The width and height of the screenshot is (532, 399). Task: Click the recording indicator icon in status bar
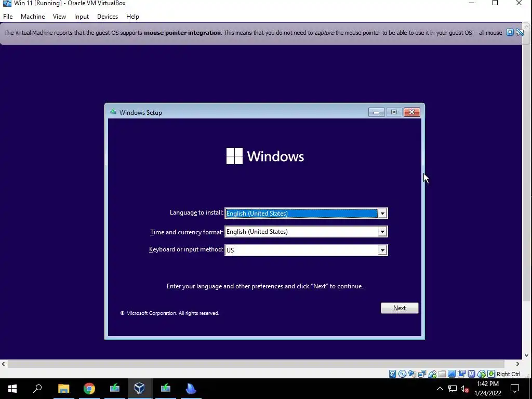tap(461, 374)
